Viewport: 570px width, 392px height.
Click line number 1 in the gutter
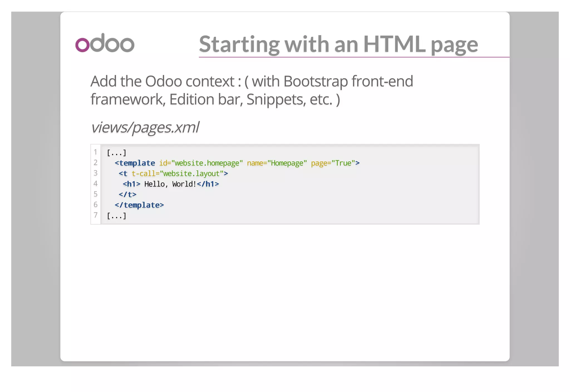[x=95, y=152]
